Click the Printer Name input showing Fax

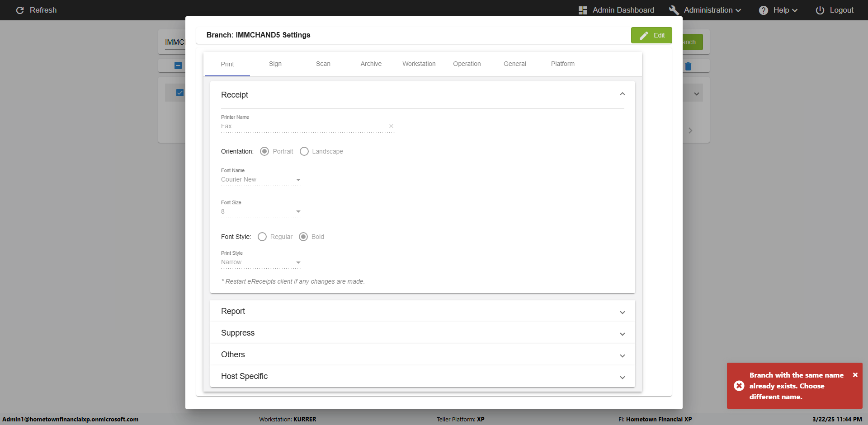point(304,126)
